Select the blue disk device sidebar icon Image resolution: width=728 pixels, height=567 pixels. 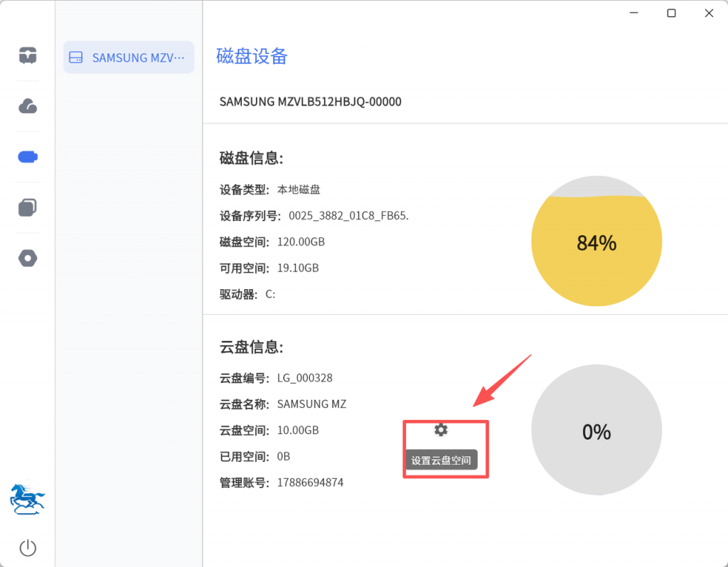pos(28,157)
